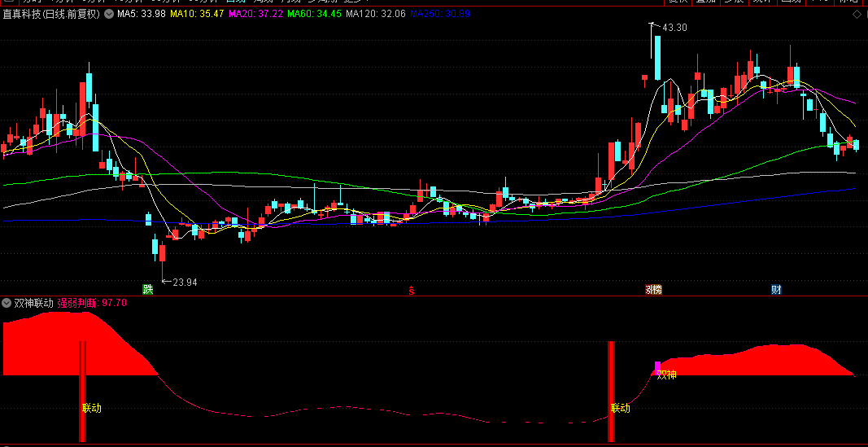Click the 强弱判断: 97.70 readout
Image resolution: width=868 pixels, height=447 pixels.
92,303
